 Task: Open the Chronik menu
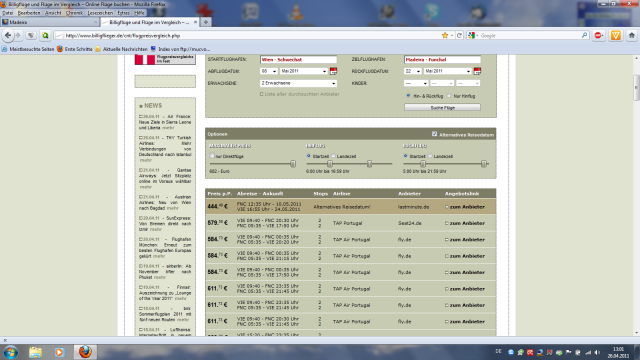click(x=74, y=13)
